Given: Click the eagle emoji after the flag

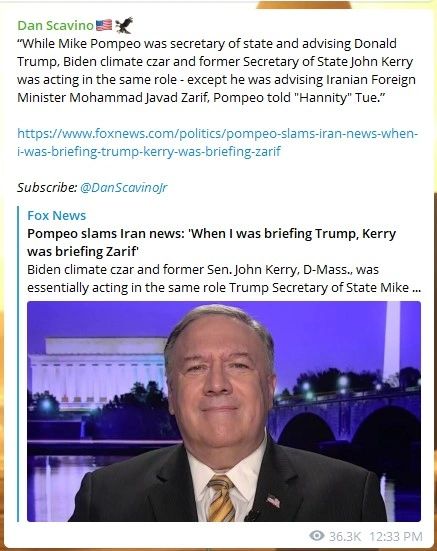Looking at the screenshot, I should [124, 25].
